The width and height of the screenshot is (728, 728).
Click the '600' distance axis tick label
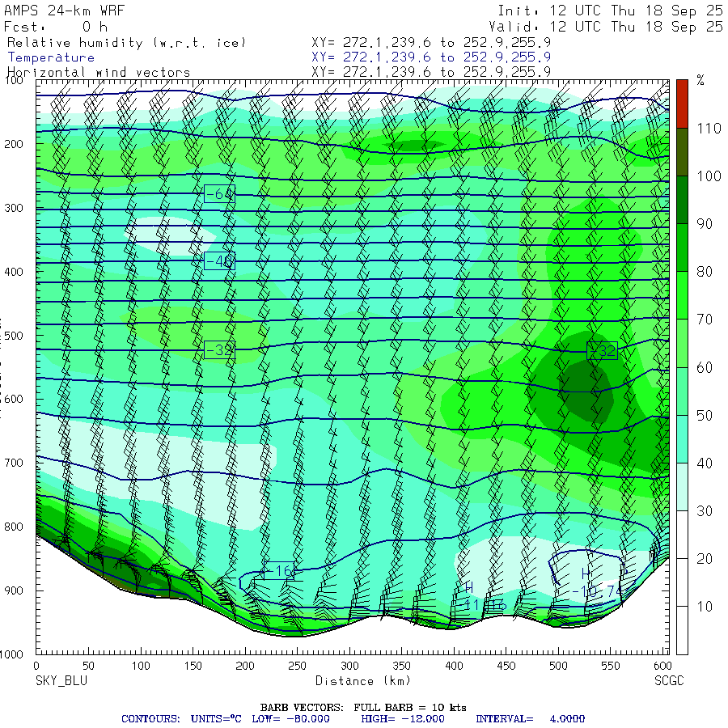click(662, 666)
